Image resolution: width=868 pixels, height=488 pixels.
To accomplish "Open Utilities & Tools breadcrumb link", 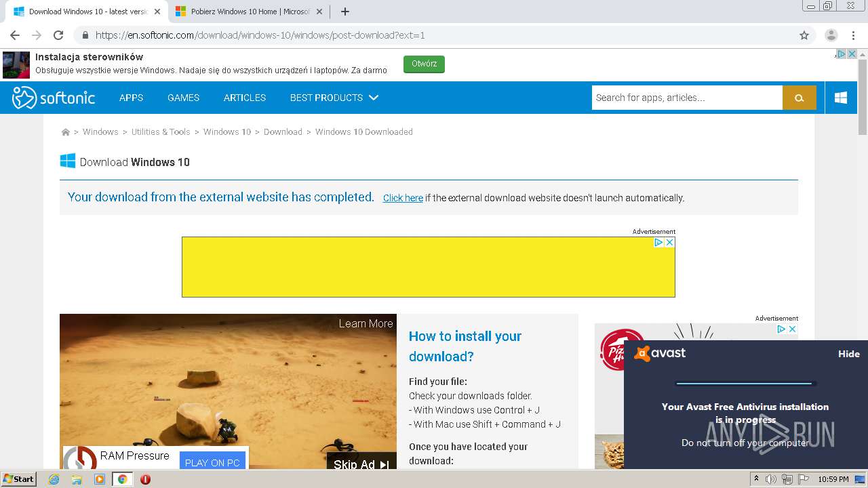I will pos(161,132).
